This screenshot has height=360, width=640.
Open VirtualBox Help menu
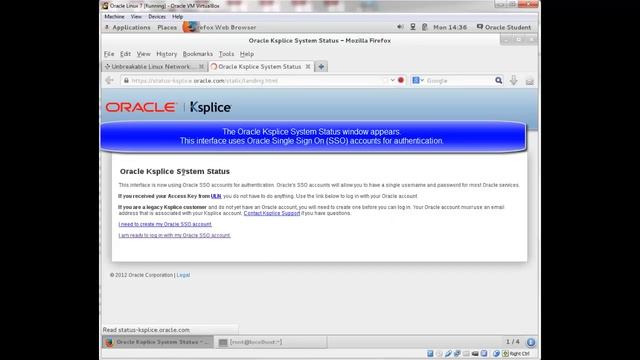(x=177, y=17)
